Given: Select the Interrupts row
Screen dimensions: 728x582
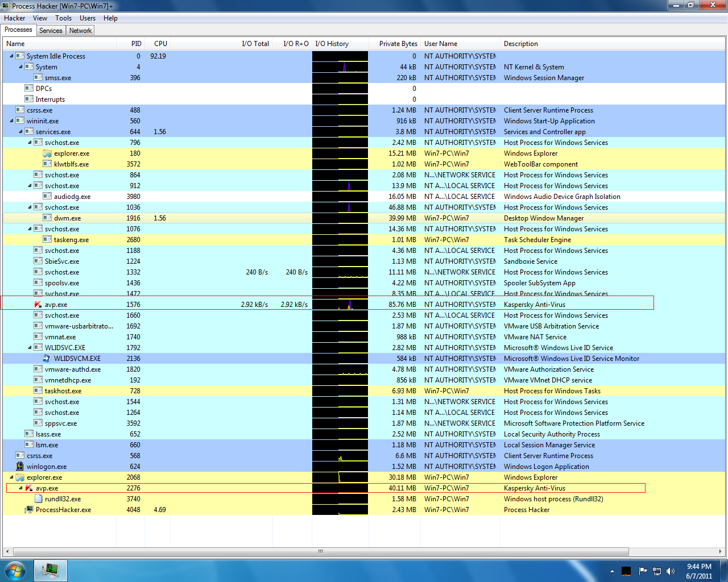Looking at the screenshot, I should (364, 99).
